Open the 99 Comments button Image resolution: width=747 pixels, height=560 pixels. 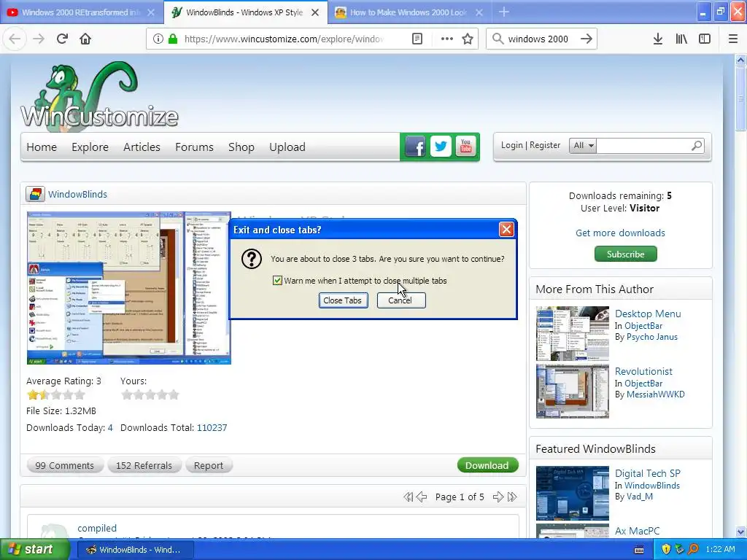click(65, 465)
